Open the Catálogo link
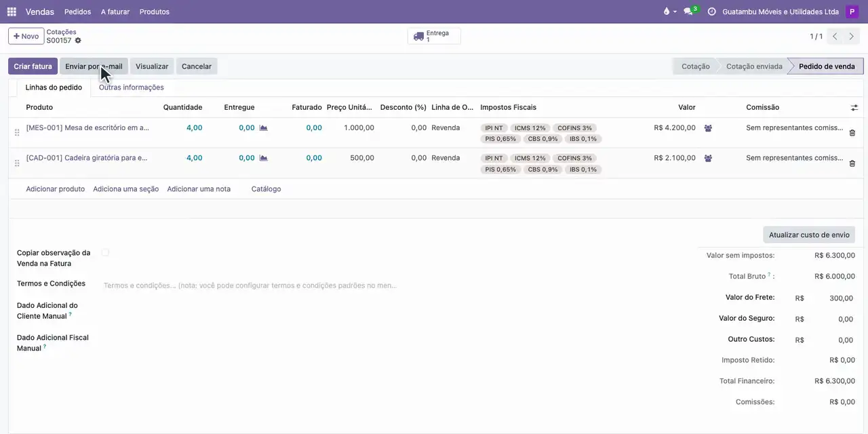 click(266, 189)
